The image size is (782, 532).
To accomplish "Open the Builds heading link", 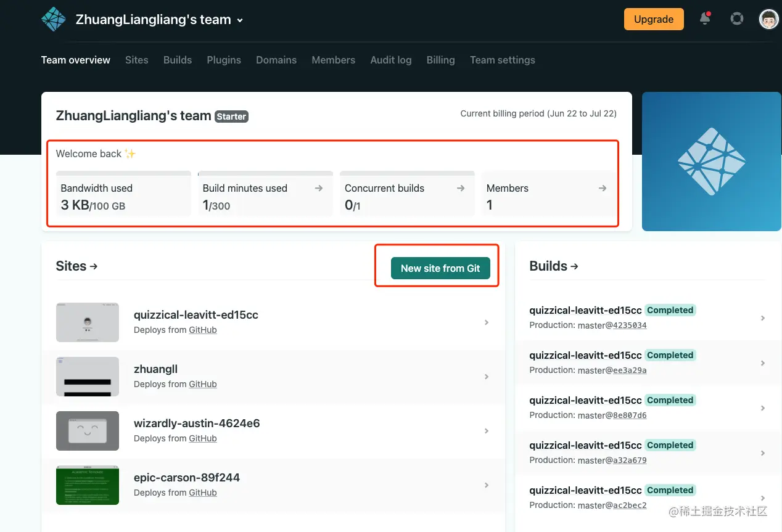I will click(554, 266).
